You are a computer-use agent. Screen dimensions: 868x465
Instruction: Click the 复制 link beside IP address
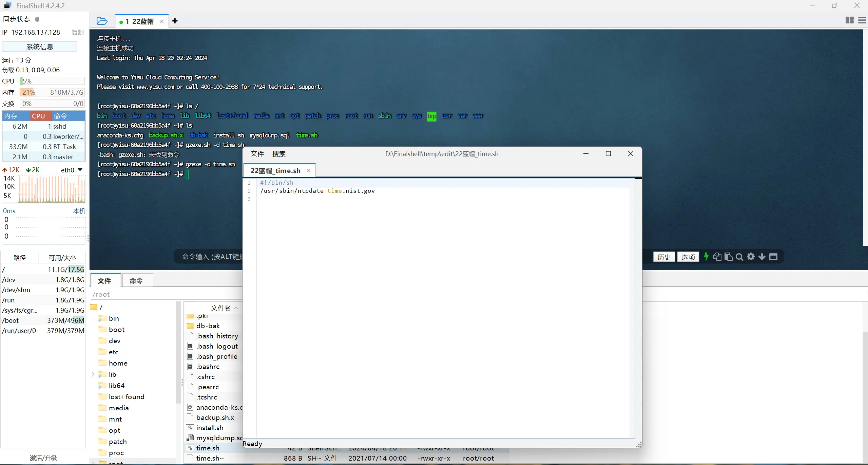[x=77, y=32]
